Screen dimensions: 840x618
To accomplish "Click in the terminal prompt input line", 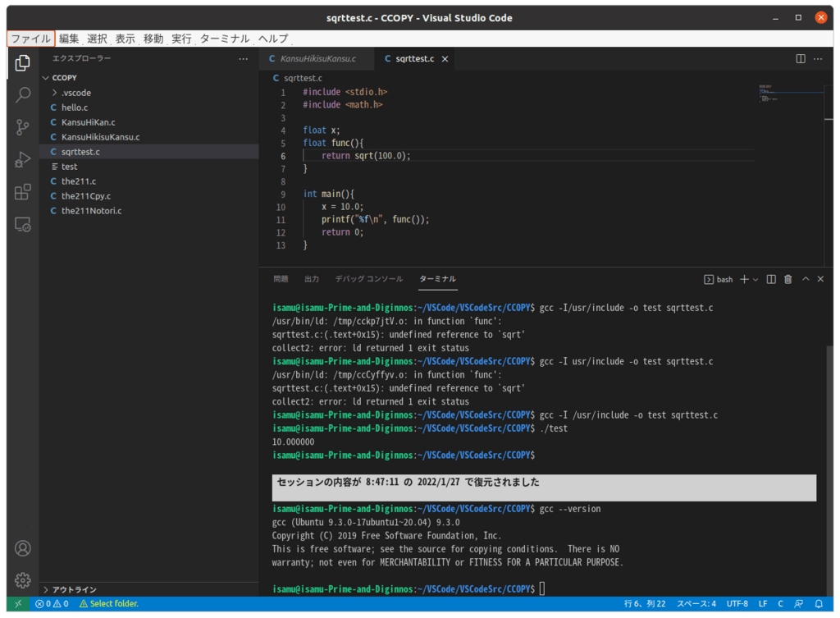I will pyautogui.click(x=542, y=588).
